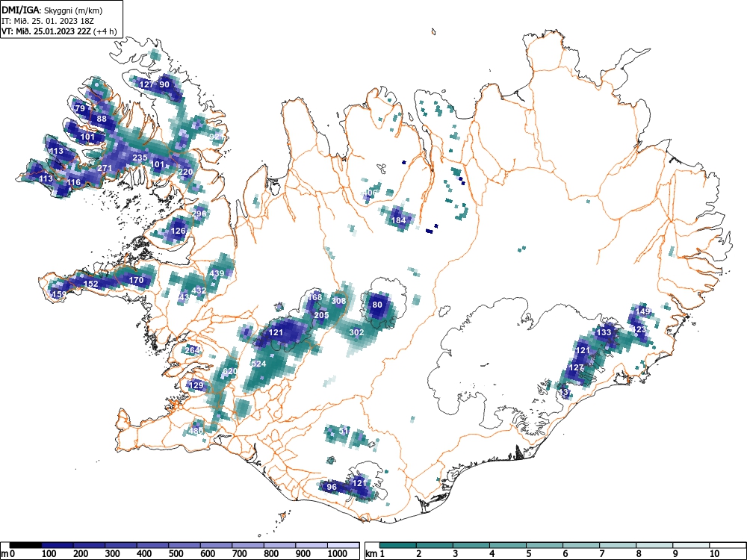
Task: Click the visibility value 96 on the south coast
Action: pyautogui.click(x=332, y=487)
